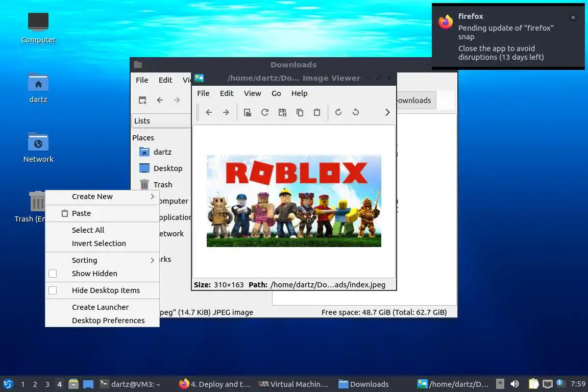Select Desktop in Places sidebar
The image size is (588, 392).
[x=161, y=168]
